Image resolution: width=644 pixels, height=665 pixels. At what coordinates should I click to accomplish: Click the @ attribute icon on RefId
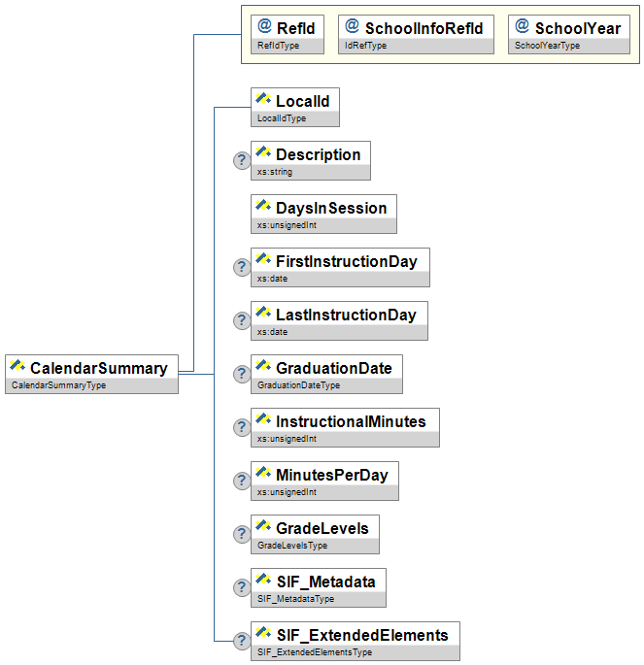pyautogui.click(x=264, y=27)
